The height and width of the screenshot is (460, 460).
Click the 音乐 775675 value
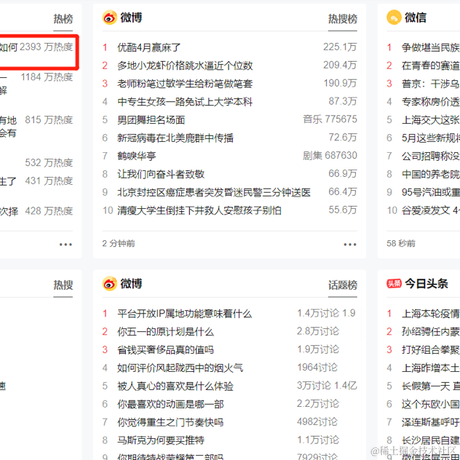tap(330, 119)
